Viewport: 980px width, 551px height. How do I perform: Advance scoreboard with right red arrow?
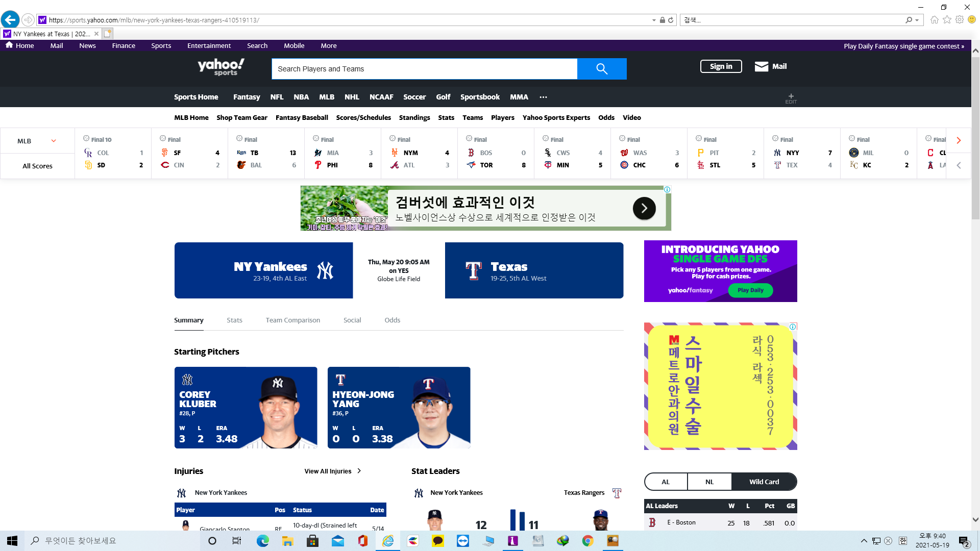click(959, 140)
